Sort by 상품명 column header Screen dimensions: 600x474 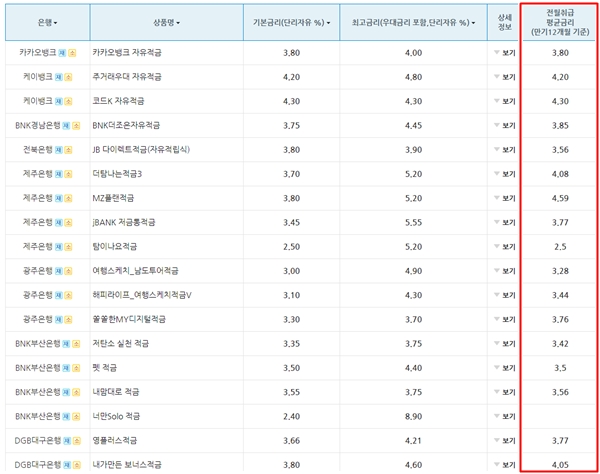pyautogui.click(x=166, y=23)
